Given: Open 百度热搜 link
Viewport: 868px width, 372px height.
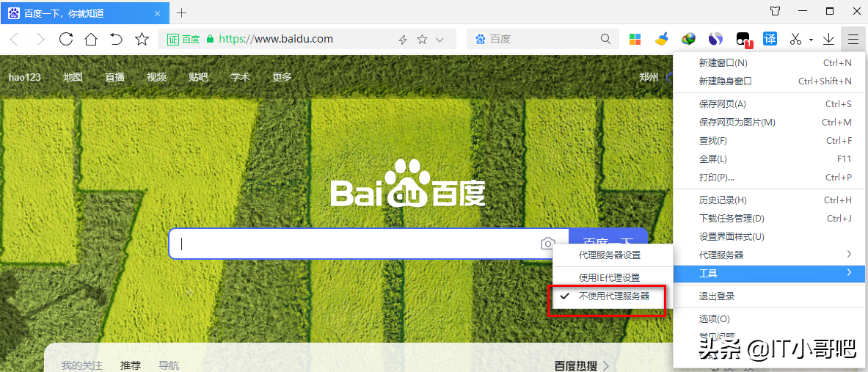Looking at the screenshot, I should coord(582,365).
